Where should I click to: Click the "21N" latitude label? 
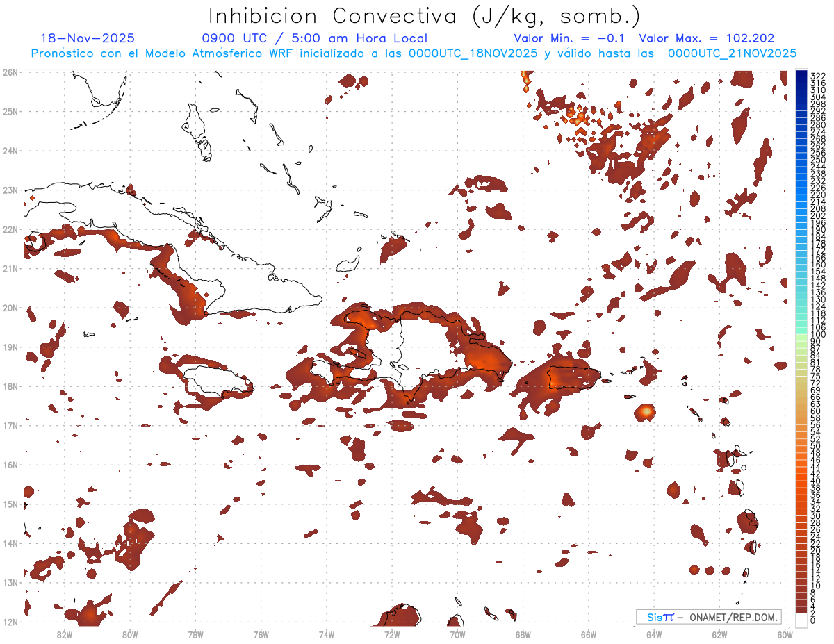click(x=10, y=268)
